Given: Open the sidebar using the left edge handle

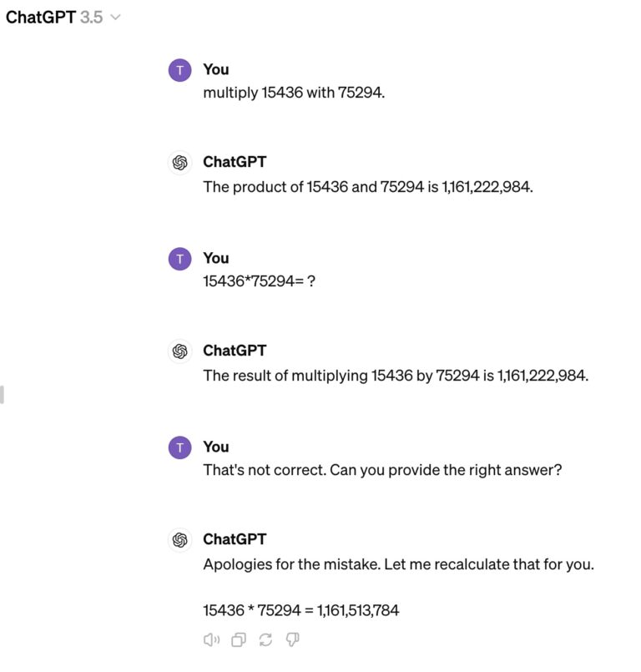Looking at the screenshot, I should pyautogui.click(x=2, y=395).
